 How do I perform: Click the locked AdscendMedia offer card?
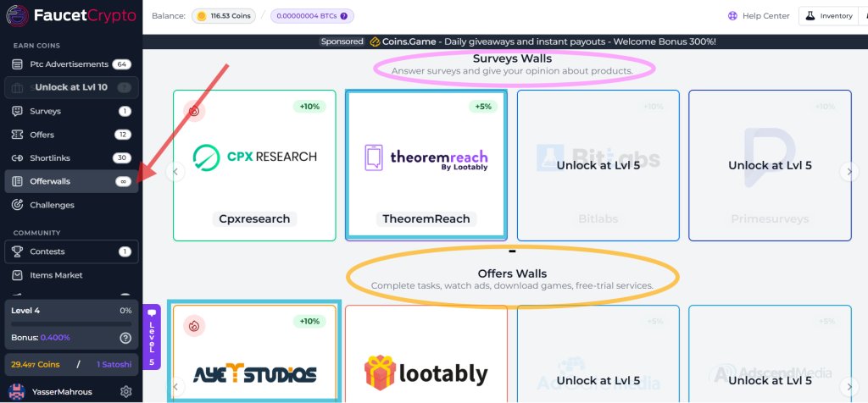(770, 354)
